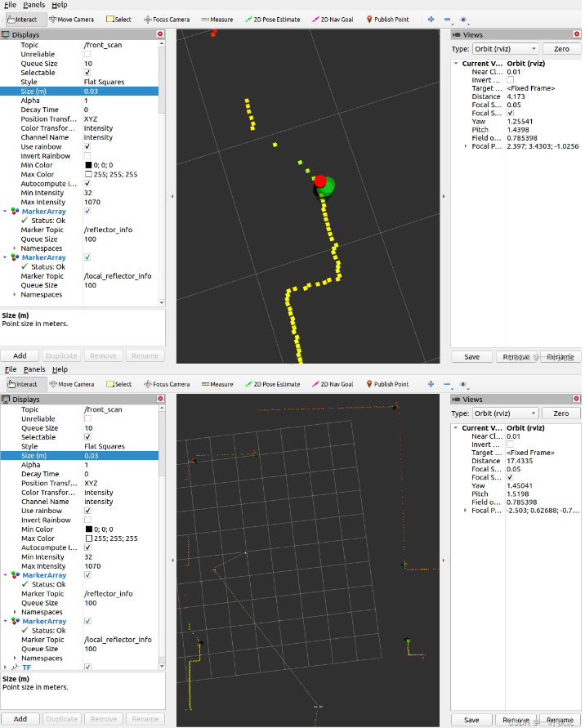Toggle Invert Z Axis checkbox in top Views panel
Image resolution: width=585 pixels, height=728 pixels.
point(511,80)
